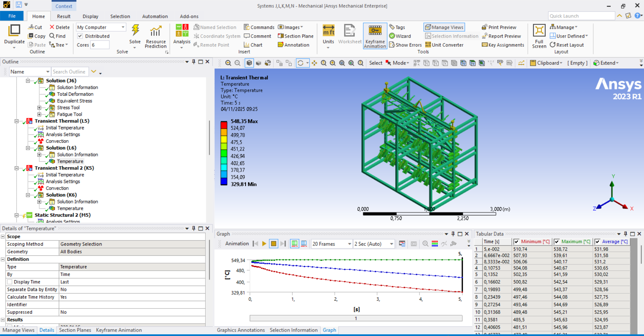Click the Units ruler icon
This screenshot has height=336, width=644.
point(328,31)
